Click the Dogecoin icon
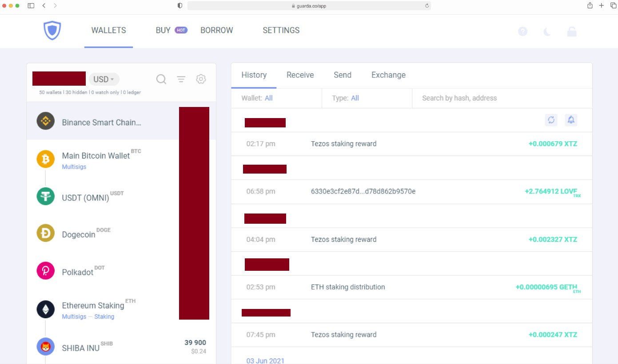618x364 pixels. (45, 233)
